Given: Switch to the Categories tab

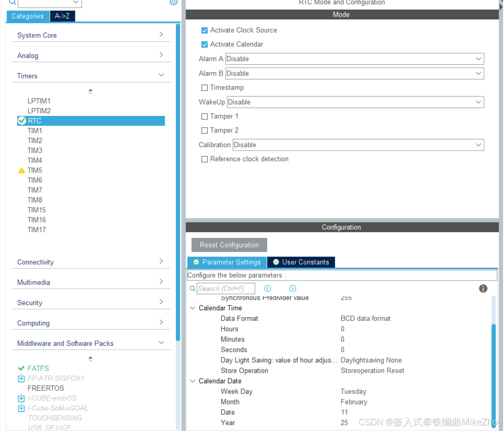Looking at the screenshot, I should 28,16.
